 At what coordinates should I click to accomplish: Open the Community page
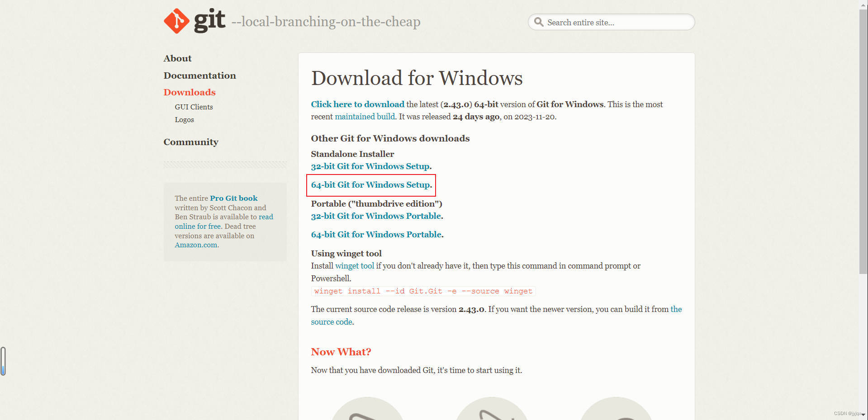191,142
